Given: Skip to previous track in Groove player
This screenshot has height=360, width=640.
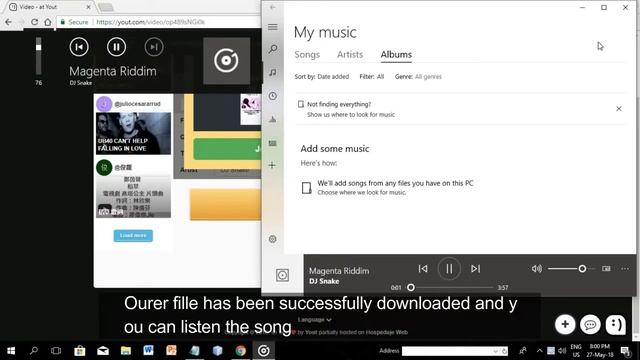Looking at the screenshot, I should pos(423,269).
